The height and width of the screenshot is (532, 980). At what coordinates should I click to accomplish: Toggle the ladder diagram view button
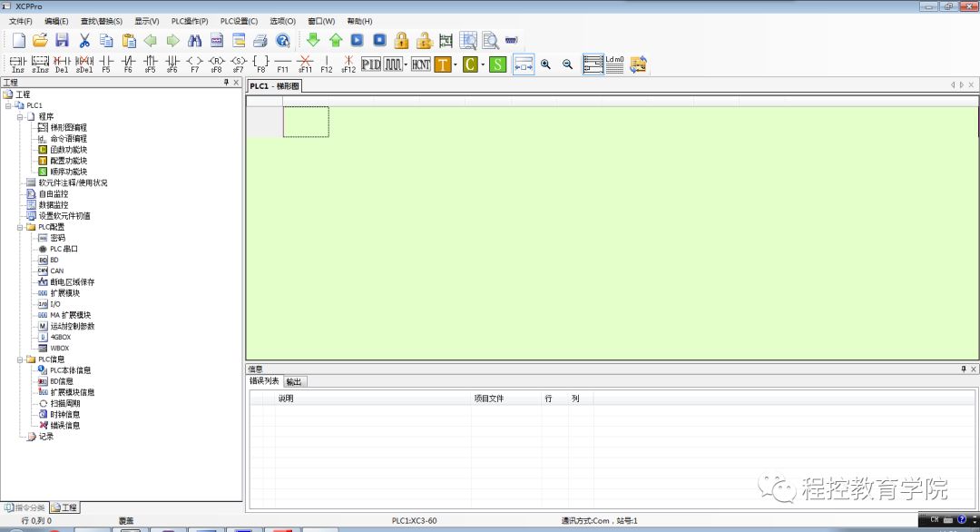(x=593, y=64)
